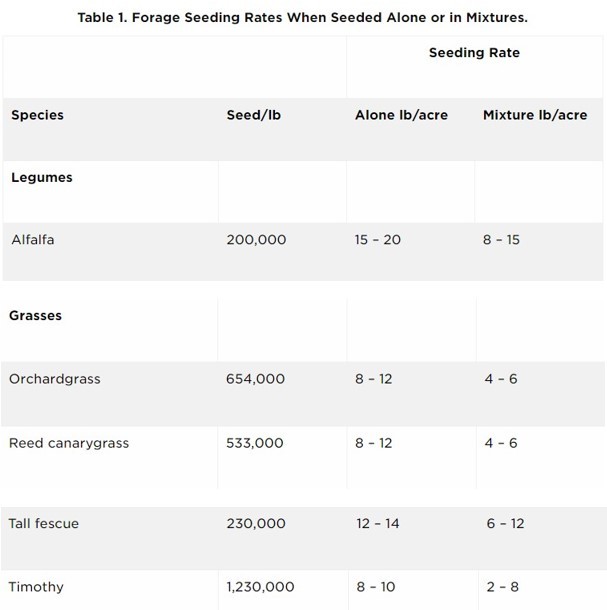Click the Table 1 title text
The image size is (607, 610).
click(303, 17)
